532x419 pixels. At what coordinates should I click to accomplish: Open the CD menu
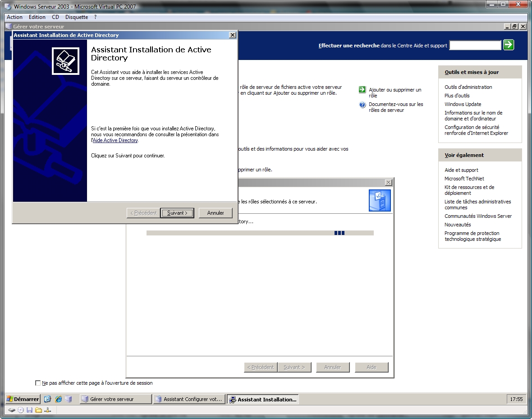pos(55,17)
